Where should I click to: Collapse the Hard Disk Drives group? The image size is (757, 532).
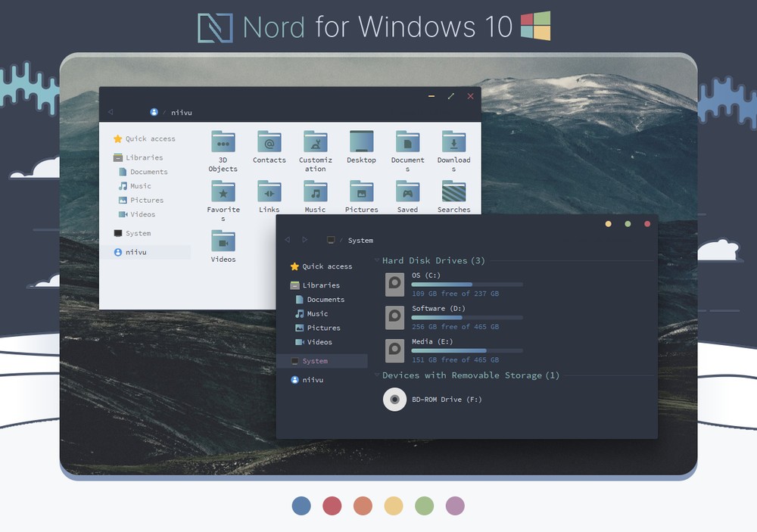(x=378, y=261)
